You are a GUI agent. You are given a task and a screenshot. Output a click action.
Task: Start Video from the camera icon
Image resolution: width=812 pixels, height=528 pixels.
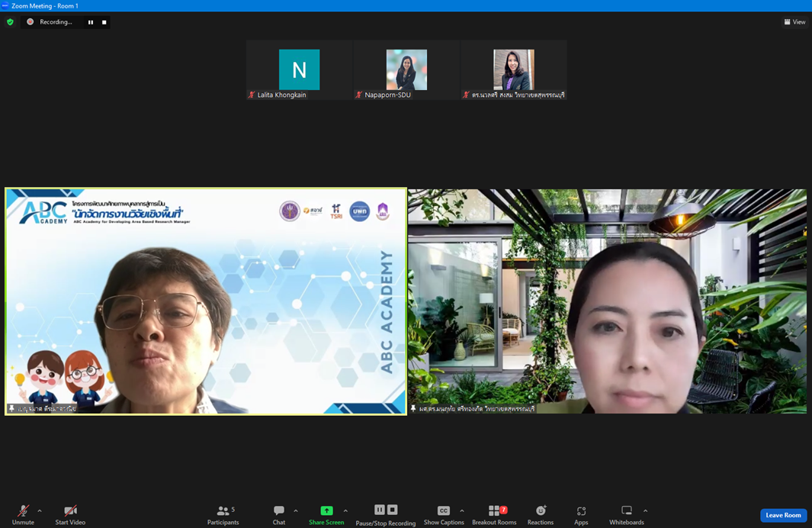point(70,513)
